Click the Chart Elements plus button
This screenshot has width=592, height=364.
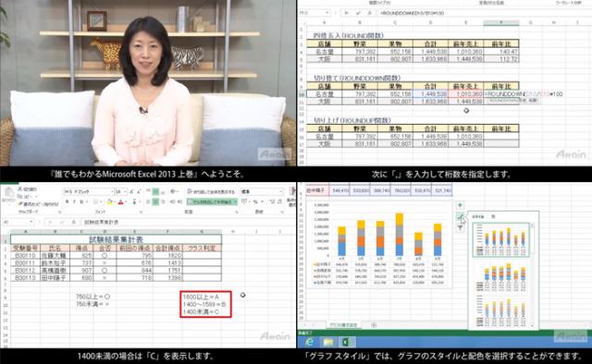pyautogui.click(x=461, y=205)
